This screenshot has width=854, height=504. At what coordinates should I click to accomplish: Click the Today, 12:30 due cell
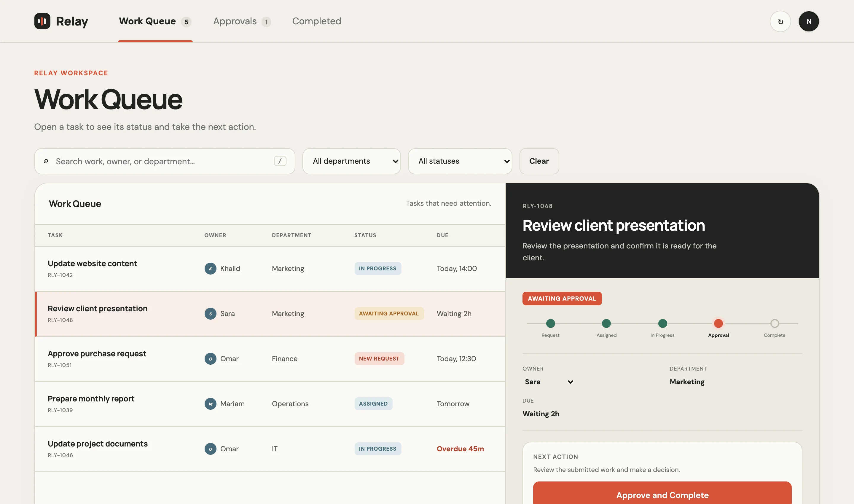[x=456, y=359]
